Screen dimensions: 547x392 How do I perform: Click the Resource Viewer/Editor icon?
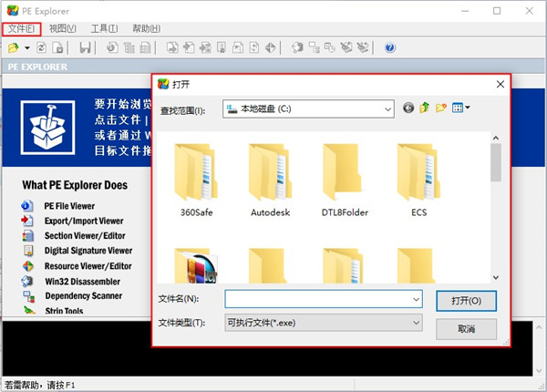[x=26, y=266]
